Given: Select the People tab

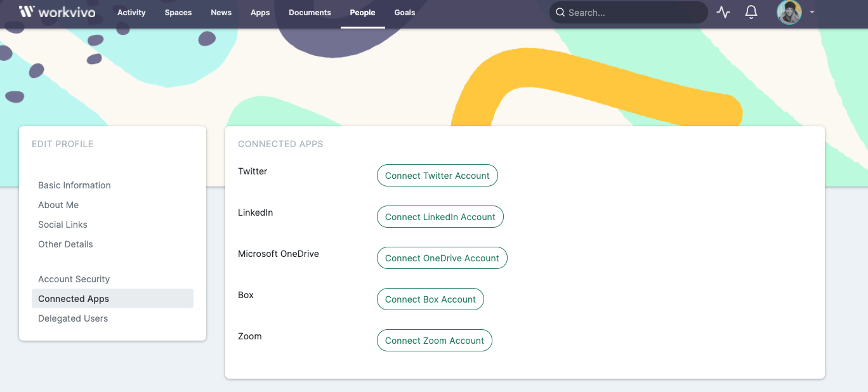Looking at the screenshot, I should tap(362, 13).
